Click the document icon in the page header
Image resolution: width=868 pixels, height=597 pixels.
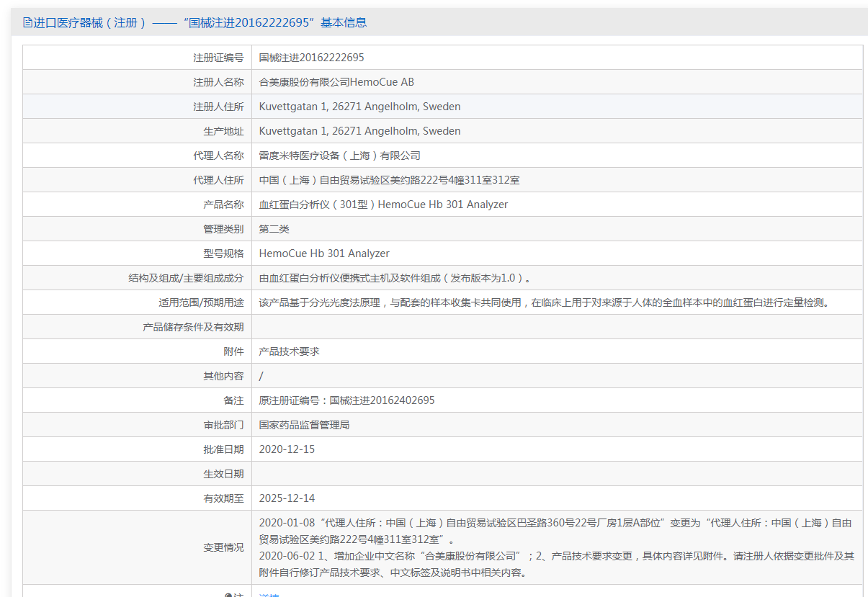click(x=28, y=22)
